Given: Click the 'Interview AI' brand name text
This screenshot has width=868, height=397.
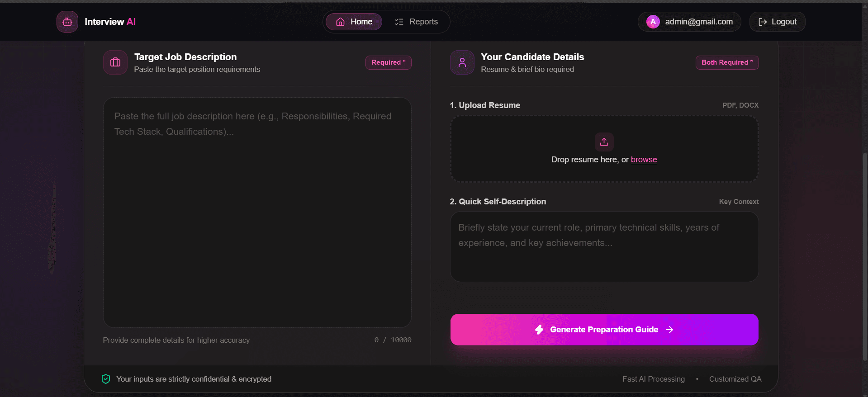Looking at the screenshot, I should [110, 22].
